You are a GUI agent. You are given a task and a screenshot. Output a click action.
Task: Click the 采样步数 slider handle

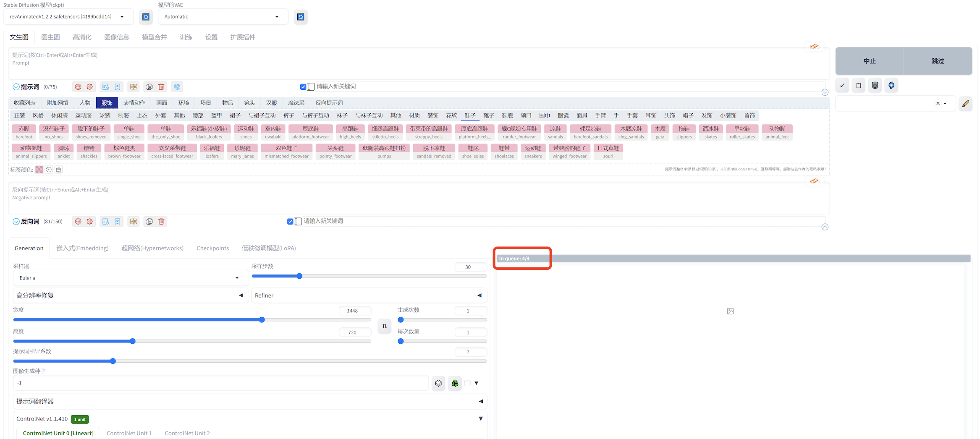(x=299, y=276)
